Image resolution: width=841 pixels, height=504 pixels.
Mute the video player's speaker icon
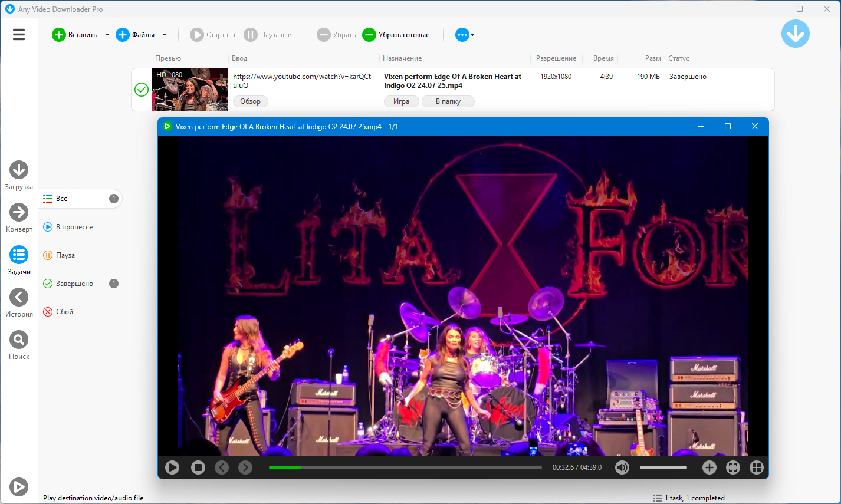[x=622, y=467]
